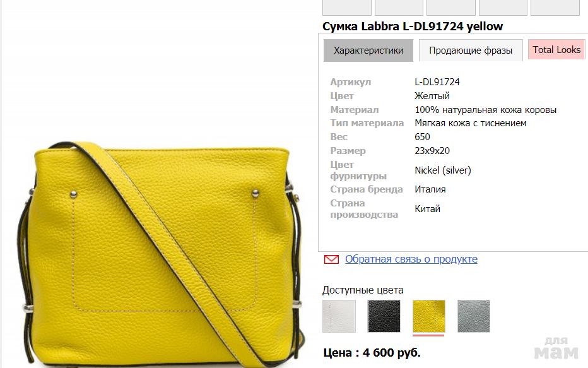The width and height of the screenshot is (588, 368).
Task: Pick the gray color swatch
Action: point(474,316)
